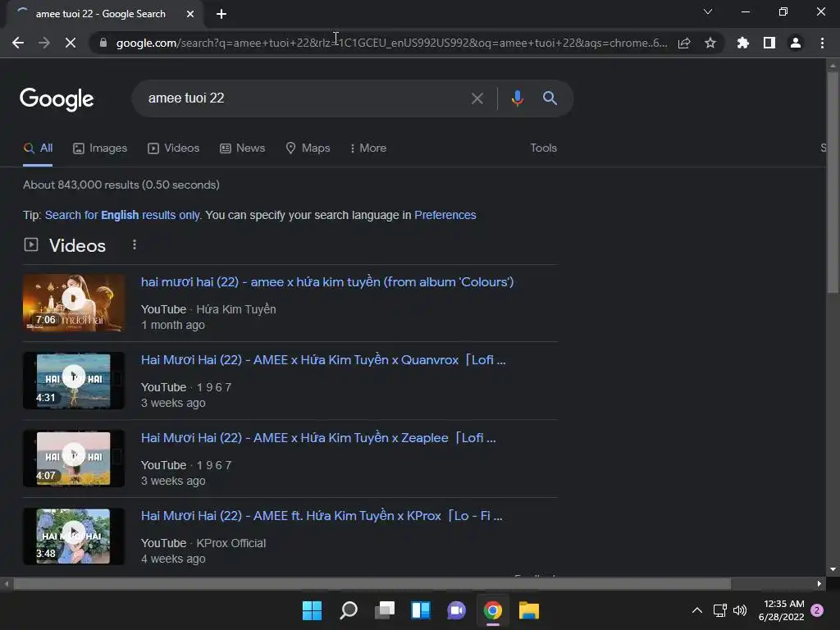Screen dimensions: 840x630
Task: Switch to Maps tab
Action: (308, 148)
